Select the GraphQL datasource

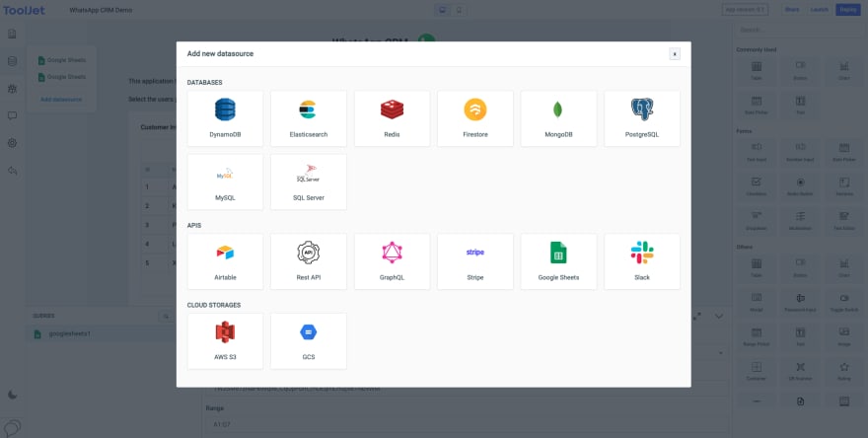pyautogui.click(x=392, y=261)
